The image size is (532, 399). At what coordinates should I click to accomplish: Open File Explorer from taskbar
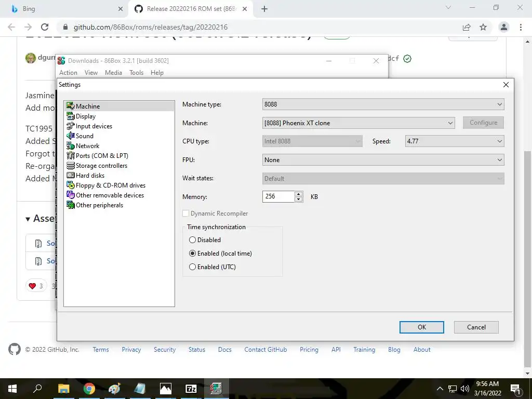[63, 389]
